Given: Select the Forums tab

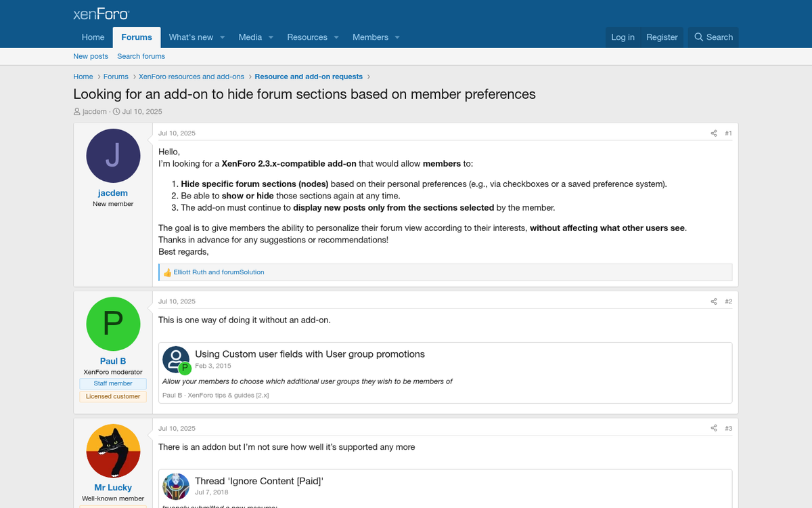Looking at the screenshot, I should pyautogui.click(x=136, y=37).
